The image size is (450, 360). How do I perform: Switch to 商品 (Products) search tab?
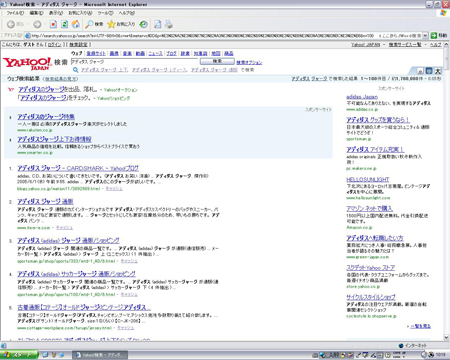(x=229, y=53)
